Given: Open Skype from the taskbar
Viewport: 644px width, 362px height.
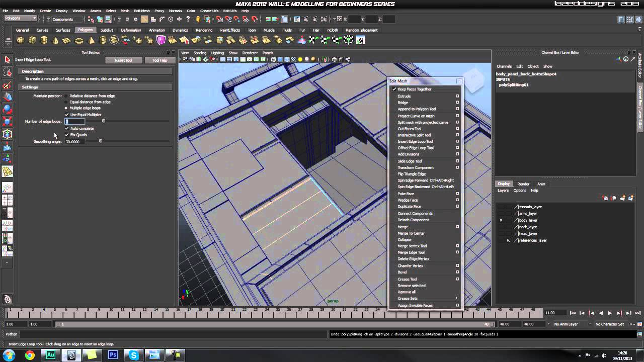Looking at the screenshot, I should (133, 355).
